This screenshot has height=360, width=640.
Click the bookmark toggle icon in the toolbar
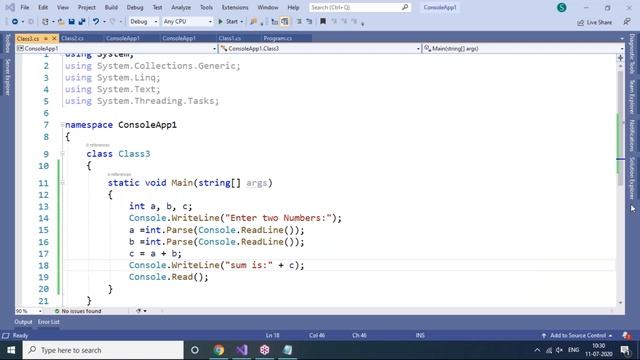[x=323, y=22]
